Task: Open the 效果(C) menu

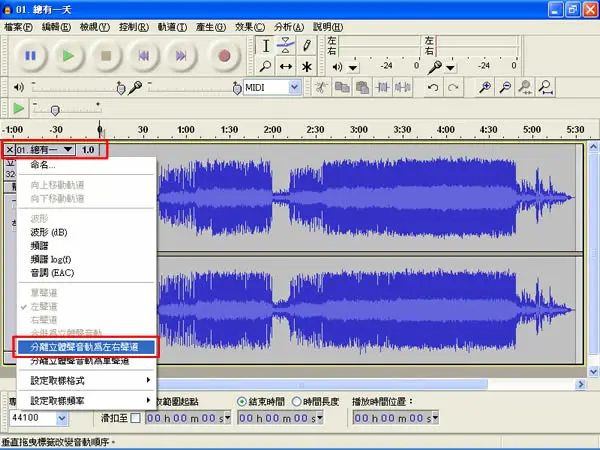Action: (249, 27)
